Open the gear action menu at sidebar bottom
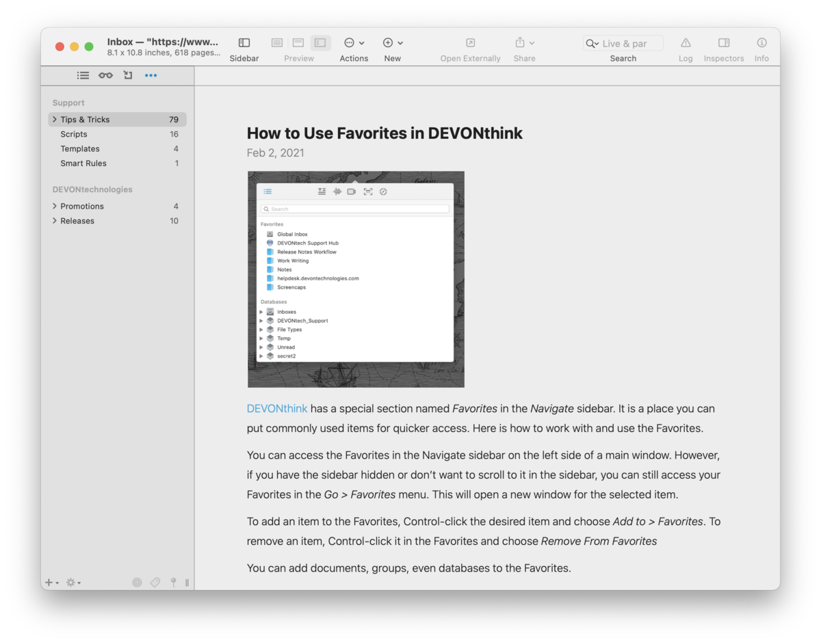This screenshot has width=821, height=644. coord(73,582)
